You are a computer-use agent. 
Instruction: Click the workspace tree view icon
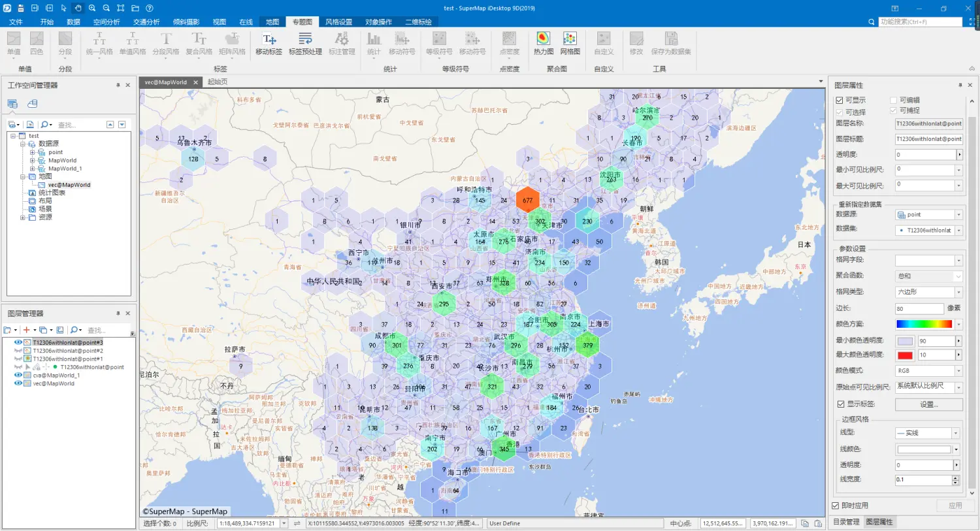coord(12,103)
